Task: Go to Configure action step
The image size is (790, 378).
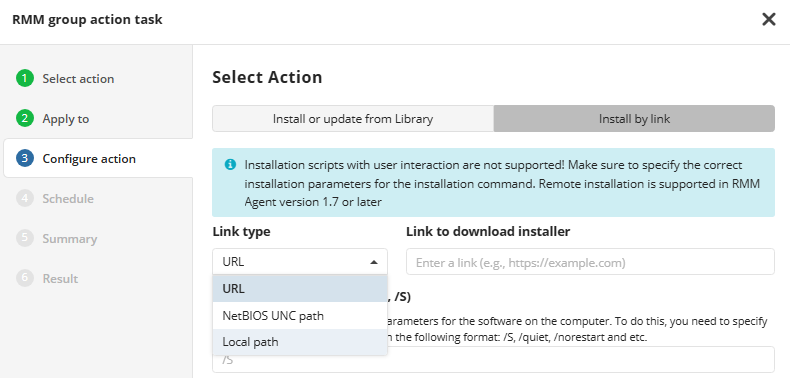Action: (89, 159)
